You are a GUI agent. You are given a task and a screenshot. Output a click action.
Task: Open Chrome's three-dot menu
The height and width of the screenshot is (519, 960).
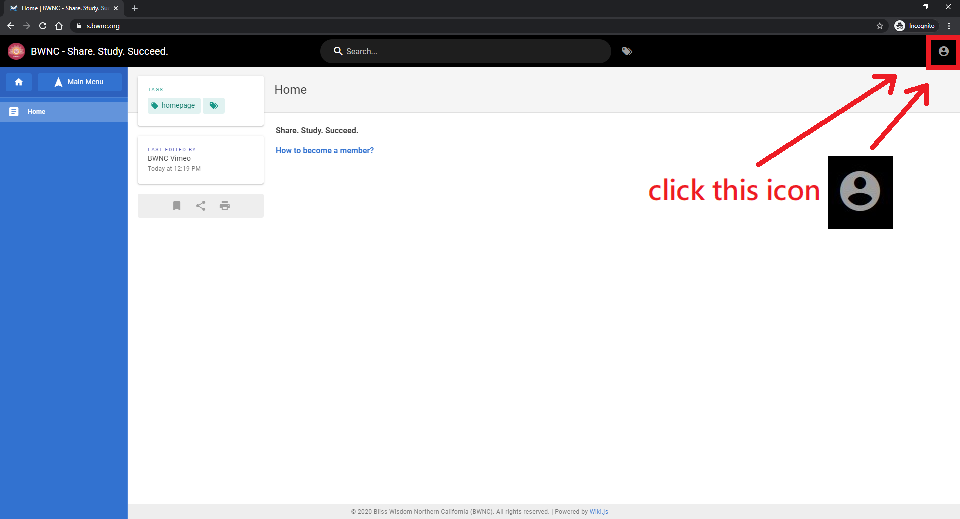tap(948, 25)
